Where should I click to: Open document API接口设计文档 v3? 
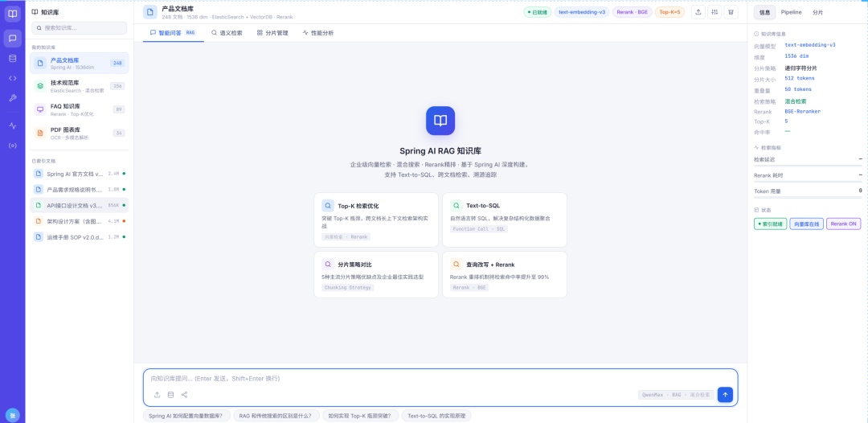pos(79,205)
